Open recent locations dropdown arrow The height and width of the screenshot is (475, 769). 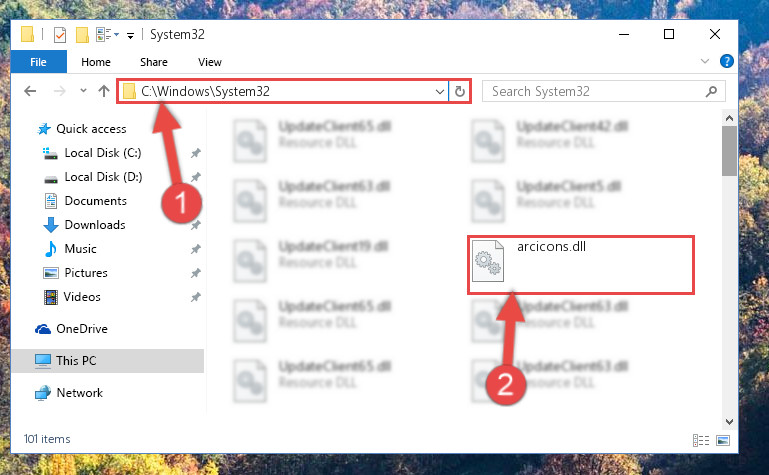click(x=83, y=91)
